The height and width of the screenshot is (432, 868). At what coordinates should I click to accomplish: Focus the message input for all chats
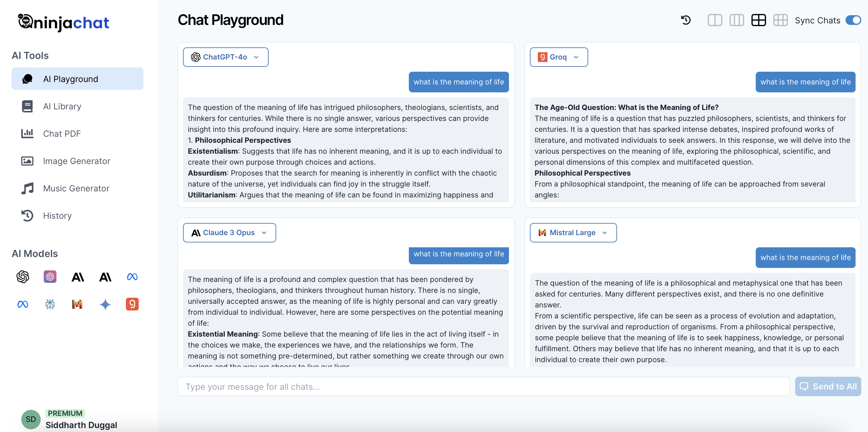tap(483, 386)
